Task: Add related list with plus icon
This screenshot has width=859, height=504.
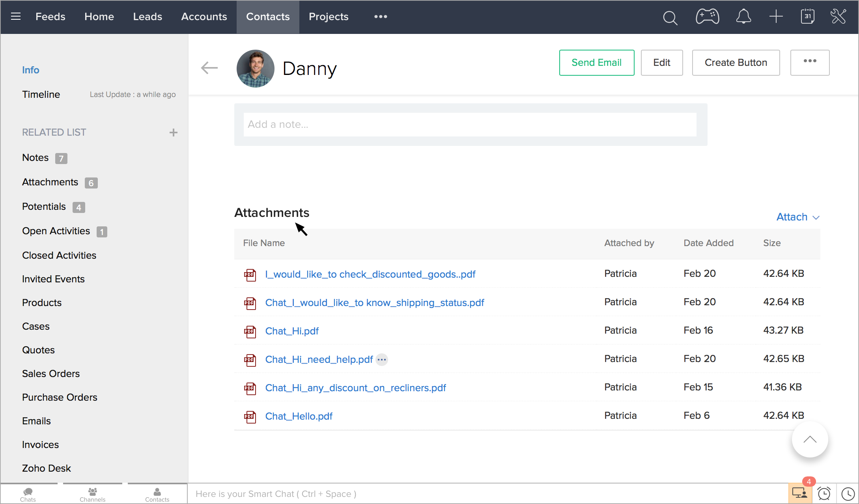Action: pyautogui.click(x=173, y=133)
